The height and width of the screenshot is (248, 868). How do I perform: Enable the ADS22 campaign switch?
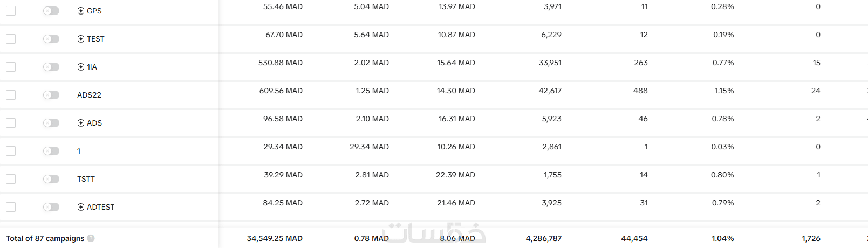51,95
